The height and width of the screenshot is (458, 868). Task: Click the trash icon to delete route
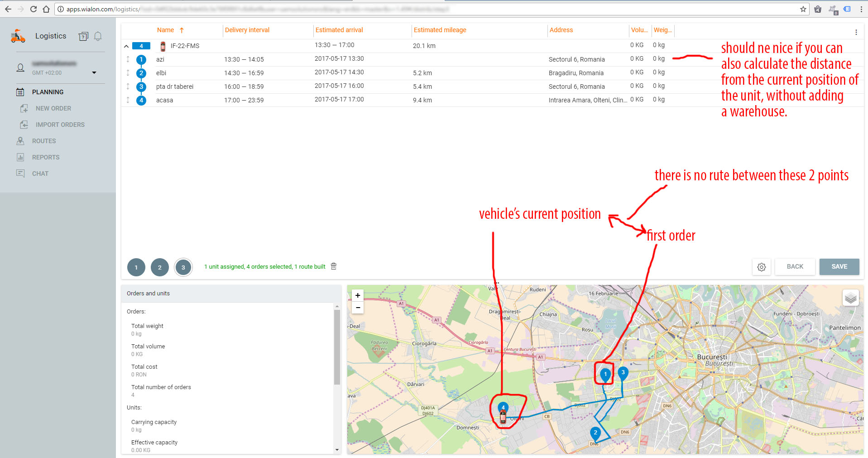coord(334,266)
